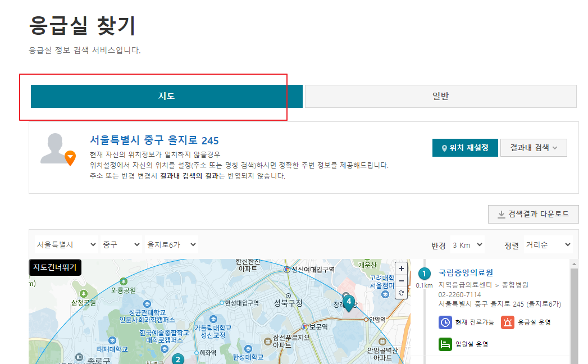Switch to the 지도 tab

point(166,96)
